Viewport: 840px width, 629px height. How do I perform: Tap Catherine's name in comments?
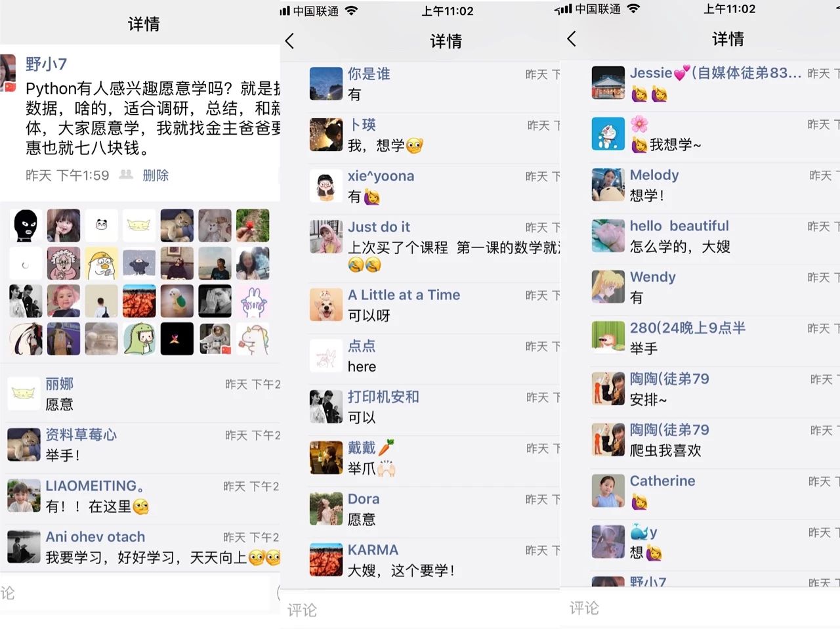coord(662,481)
